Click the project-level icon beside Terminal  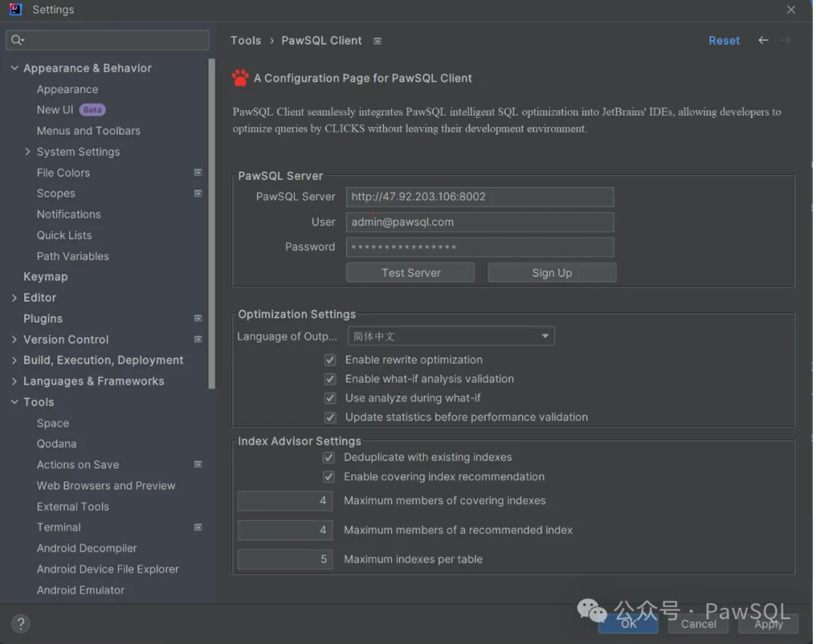[x=198, y=527]
